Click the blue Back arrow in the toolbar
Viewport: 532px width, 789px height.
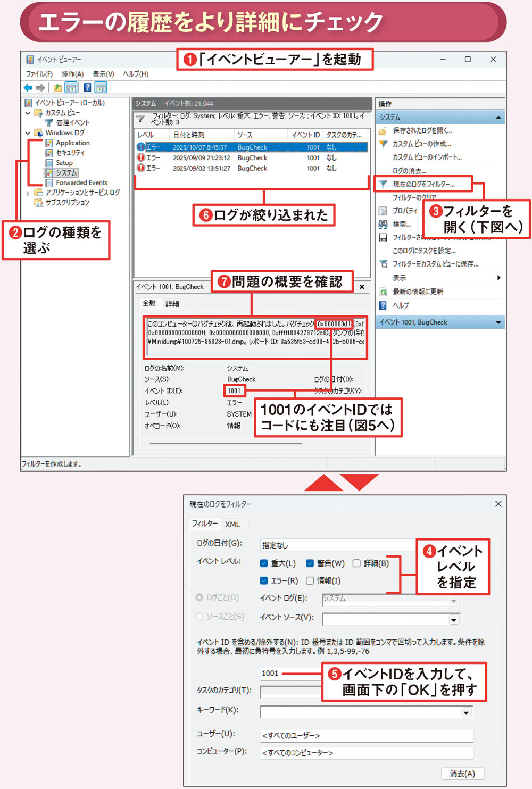click(28, 87)
